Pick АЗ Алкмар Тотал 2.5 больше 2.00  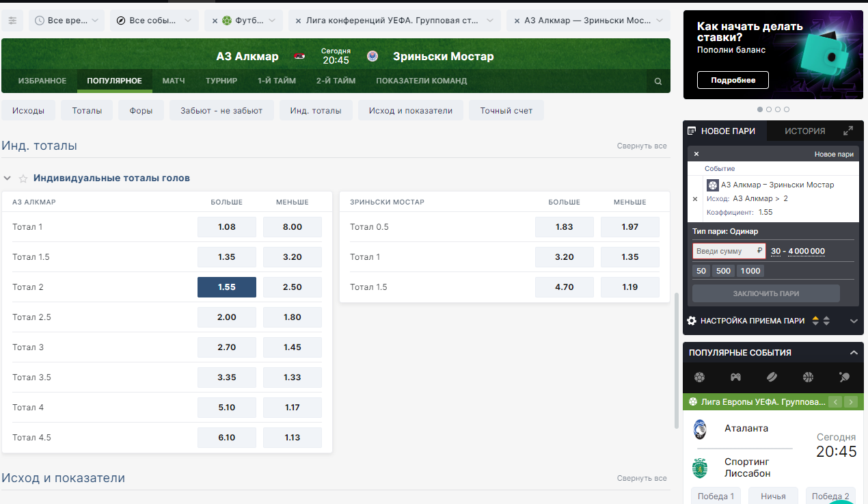coord(227,317)
